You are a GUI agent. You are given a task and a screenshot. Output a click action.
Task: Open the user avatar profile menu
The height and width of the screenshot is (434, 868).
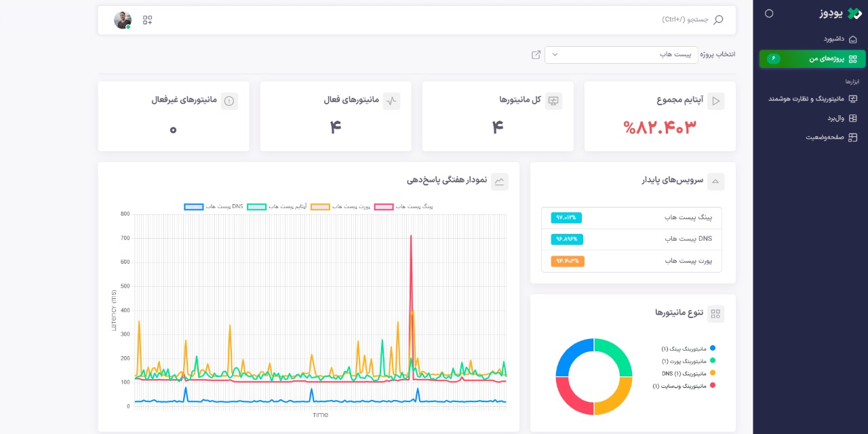[x=123, y=20]
